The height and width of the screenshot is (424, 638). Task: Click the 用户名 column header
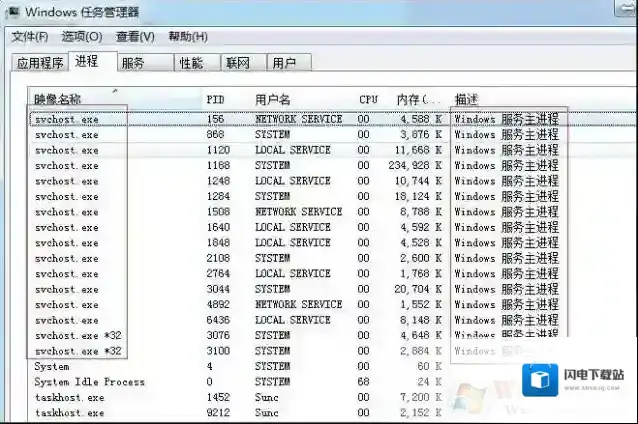tap(273, 100)
